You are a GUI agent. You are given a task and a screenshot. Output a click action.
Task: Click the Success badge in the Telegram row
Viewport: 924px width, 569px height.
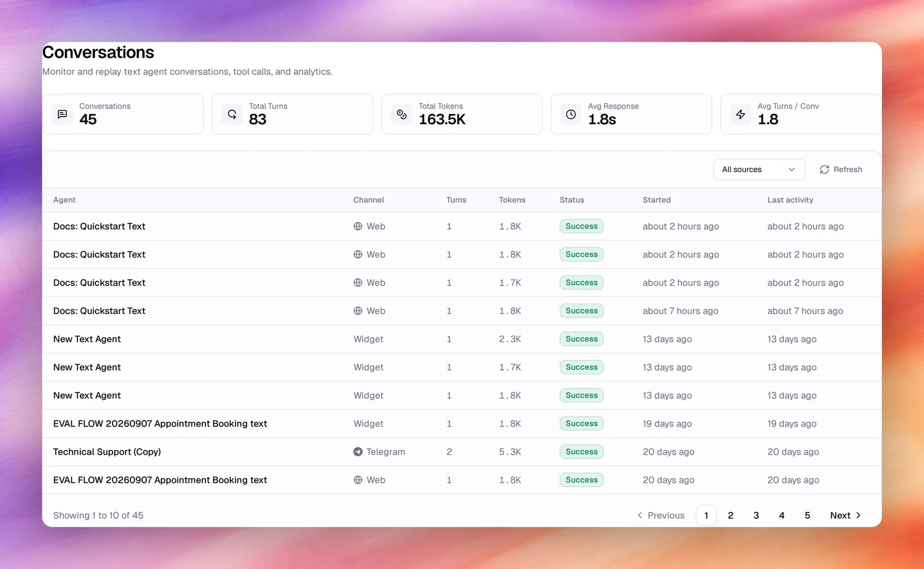tap(582, 452)
